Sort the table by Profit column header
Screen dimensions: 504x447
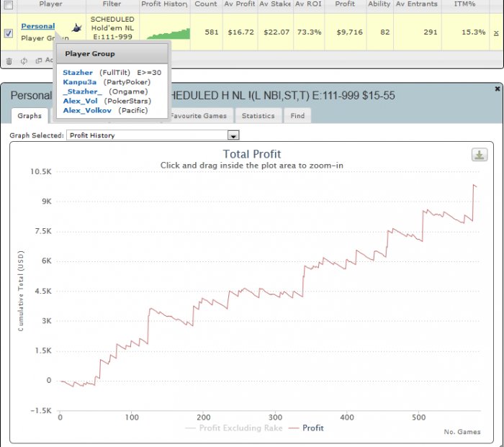(344, 4)
